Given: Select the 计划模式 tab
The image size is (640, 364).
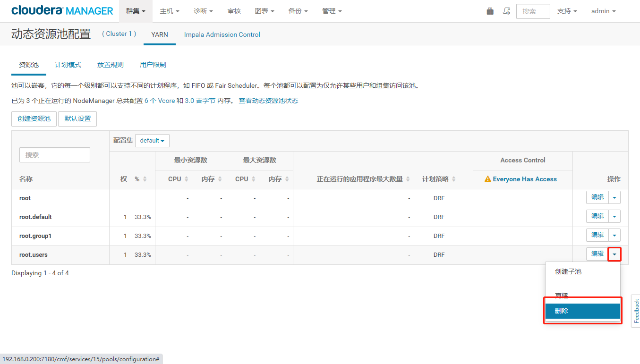Looking at the screenshot, I should pos(68,65).
